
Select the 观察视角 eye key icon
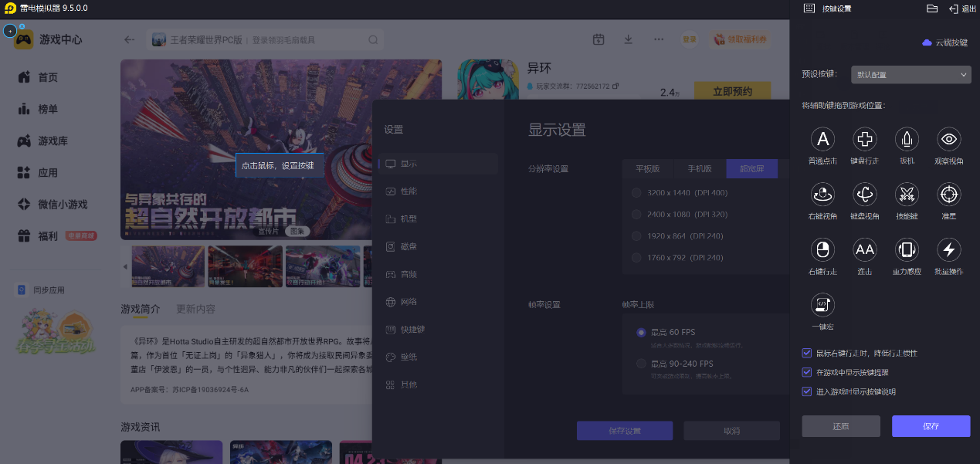click(948, 139)
